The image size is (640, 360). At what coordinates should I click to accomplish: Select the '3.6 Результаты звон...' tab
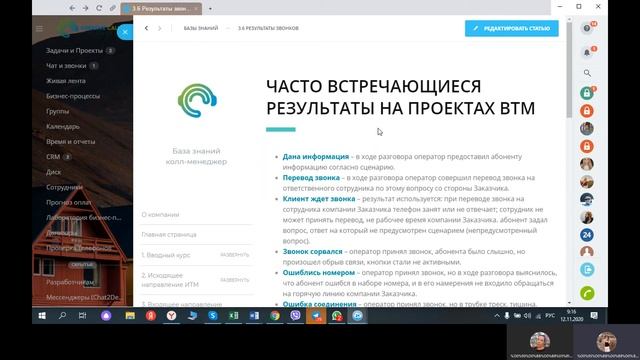point(161,8)
